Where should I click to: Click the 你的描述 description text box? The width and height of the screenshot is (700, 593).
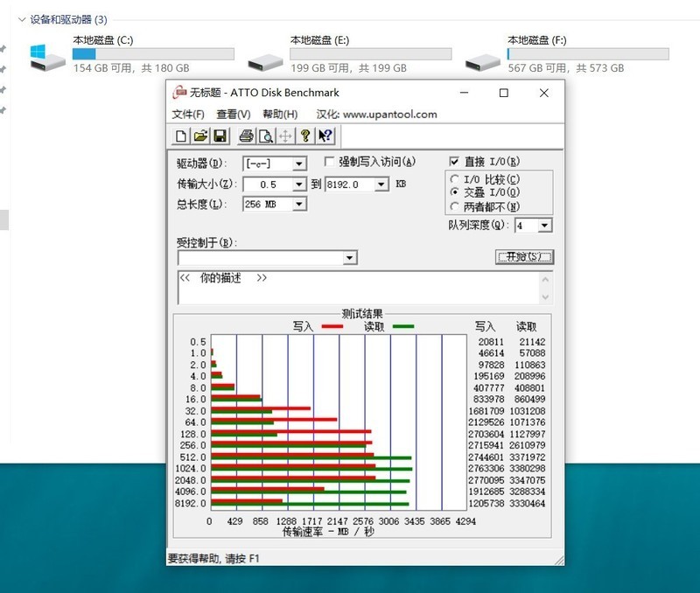(x=359, y=288)
